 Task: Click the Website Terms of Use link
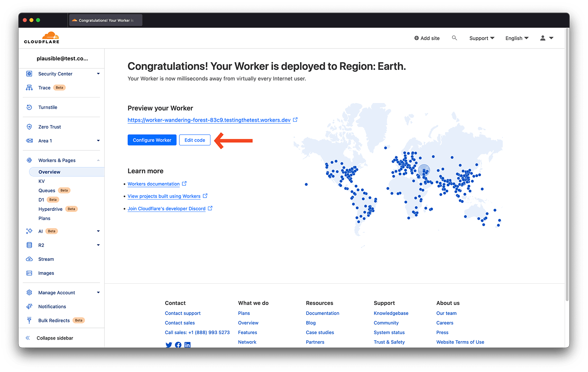coord(460,342)
